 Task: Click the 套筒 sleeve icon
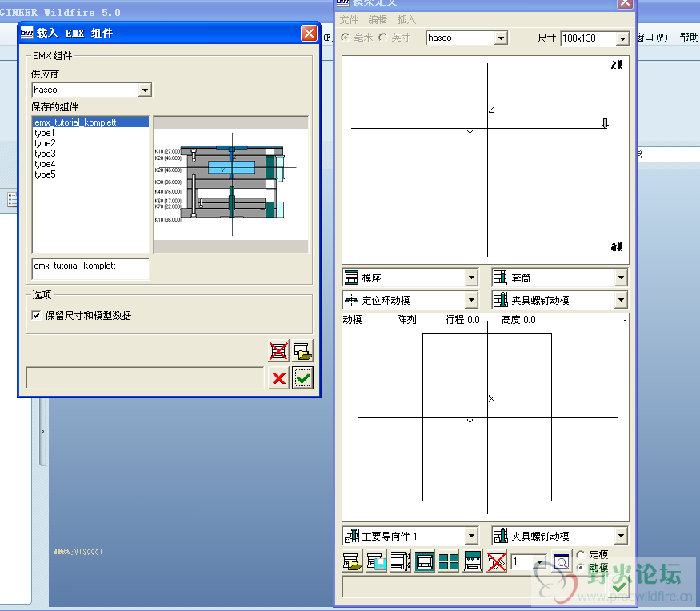(x=500, y=278)
